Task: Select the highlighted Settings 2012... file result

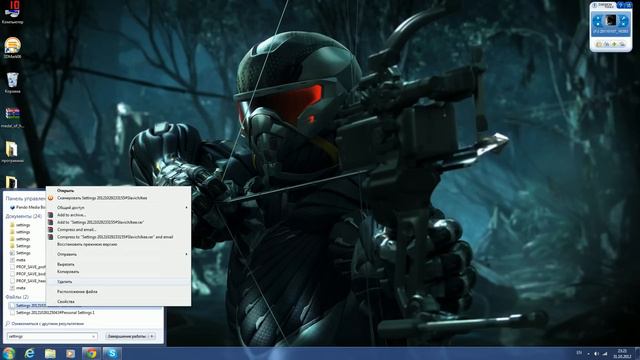Action: click(27, 305)
